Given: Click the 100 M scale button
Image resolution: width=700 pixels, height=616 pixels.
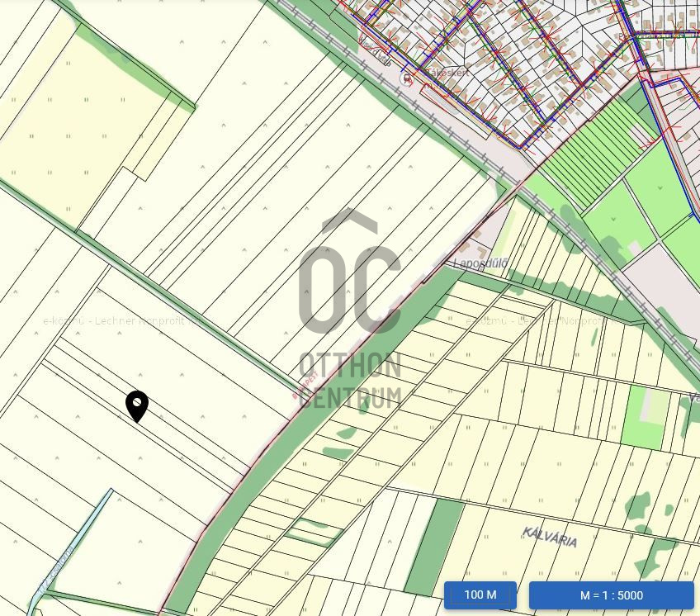Looking at the screenshot, I should (x=480, y=595).
